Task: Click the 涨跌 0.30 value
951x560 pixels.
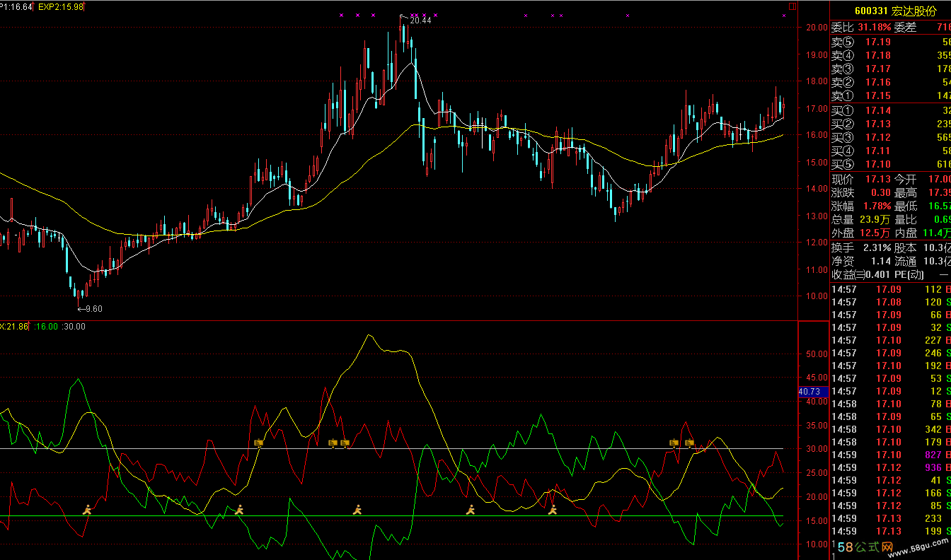Action: pos(881,193)
